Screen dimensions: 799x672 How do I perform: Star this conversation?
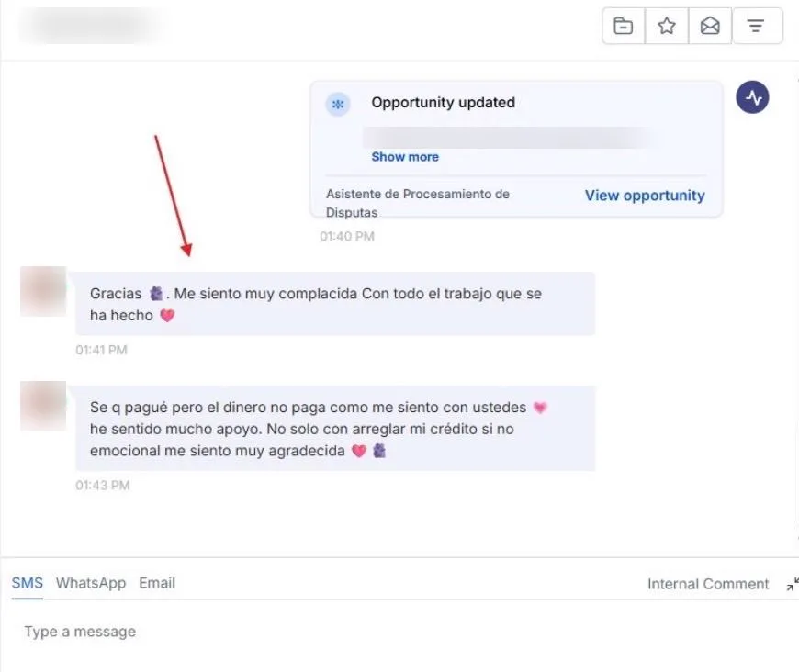[667, 26]
